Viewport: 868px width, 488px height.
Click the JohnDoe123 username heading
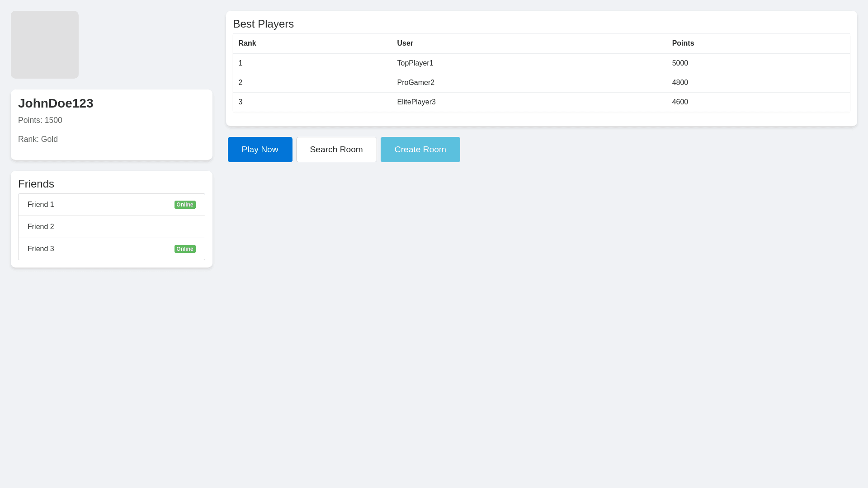(x=56, y=103)
